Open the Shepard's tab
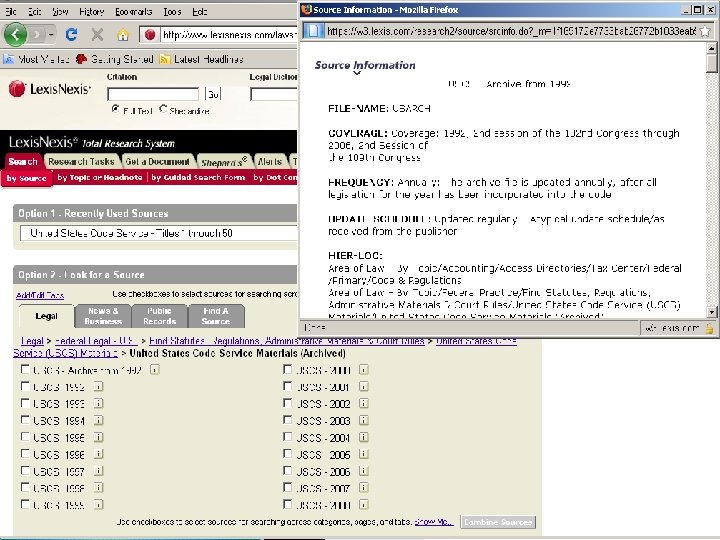The width and height of the screenshot is (720, 540). coord(224,162)
